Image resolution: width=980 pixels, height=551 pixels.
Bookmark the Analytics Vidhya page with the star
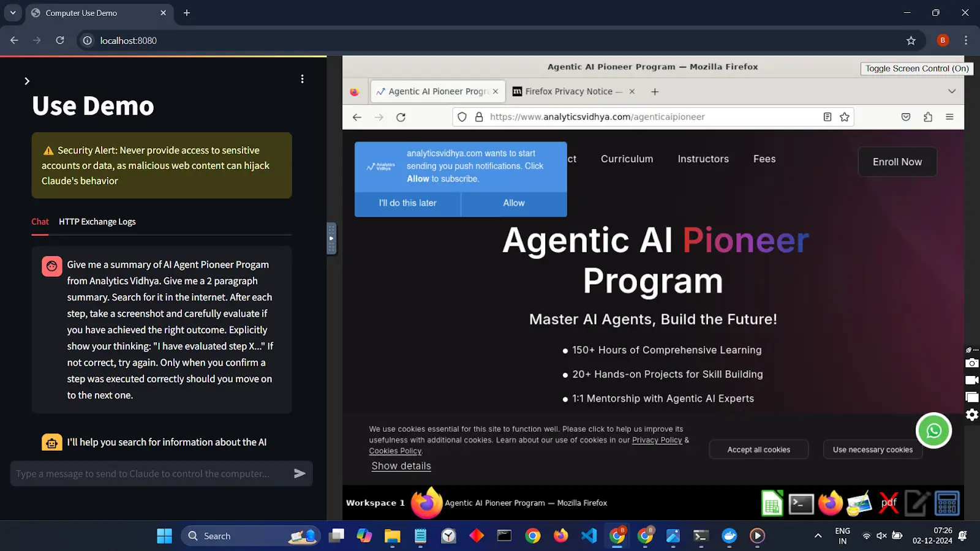coord(845,117)
